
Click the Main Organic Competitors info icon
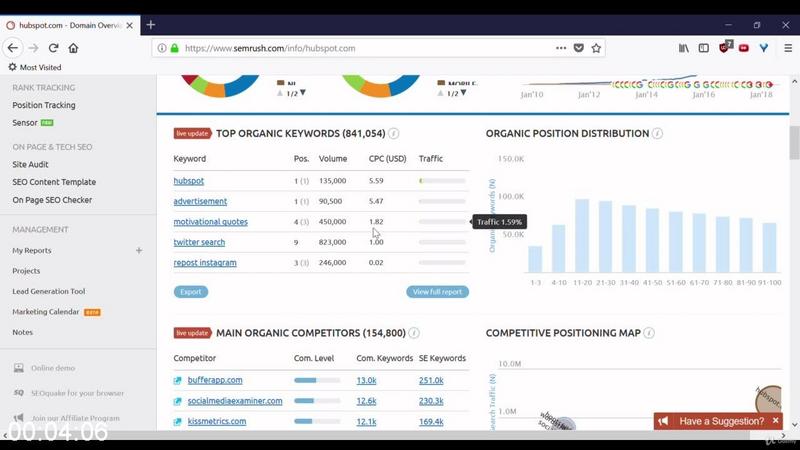coord(414,333)
